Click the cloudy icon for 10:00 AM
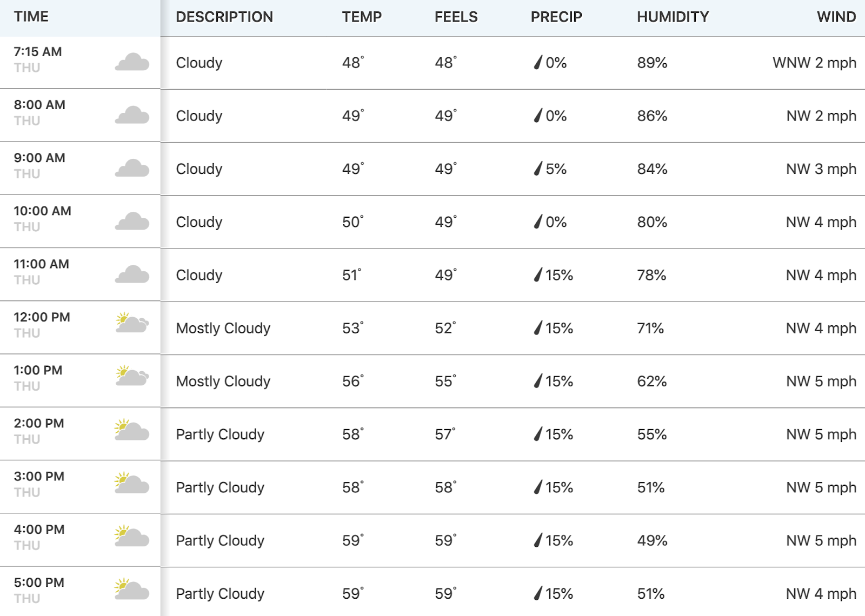Screen dimensions: 865x616 132,221
